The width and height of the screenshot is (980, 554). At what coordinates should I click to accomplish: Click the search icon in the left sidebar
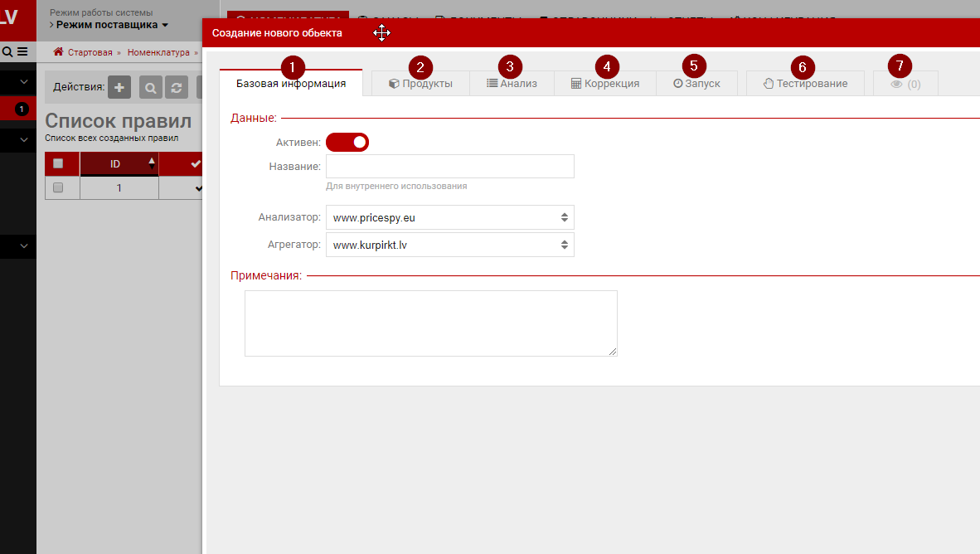7,51
